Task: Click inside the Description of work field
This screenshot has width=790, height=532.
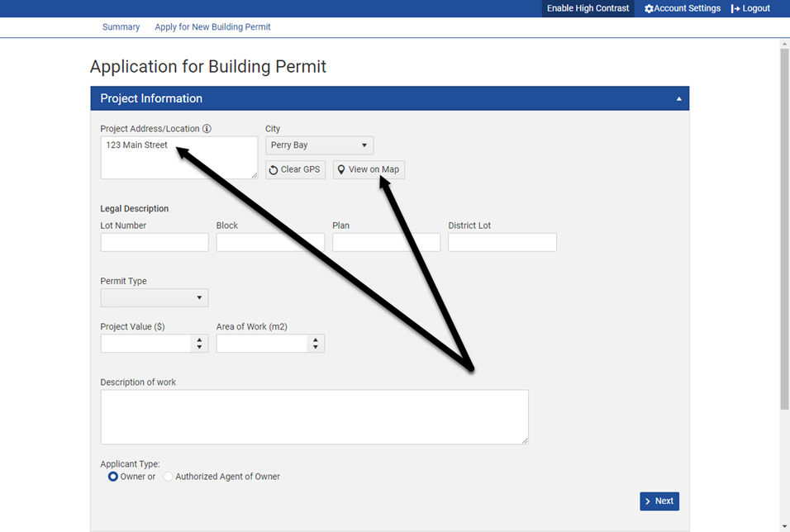Action: coord(314,416)
